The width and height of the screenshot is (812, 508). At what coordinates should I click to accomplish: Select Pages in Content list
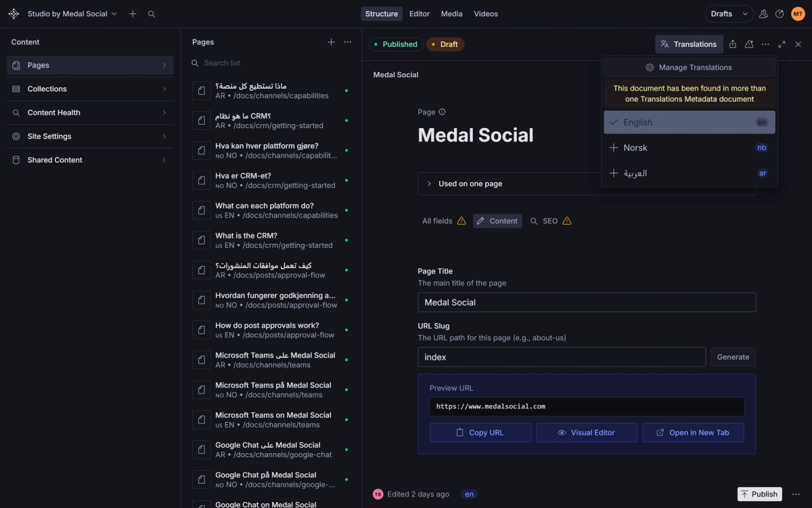pyautogui.click(x=90, y=65)
